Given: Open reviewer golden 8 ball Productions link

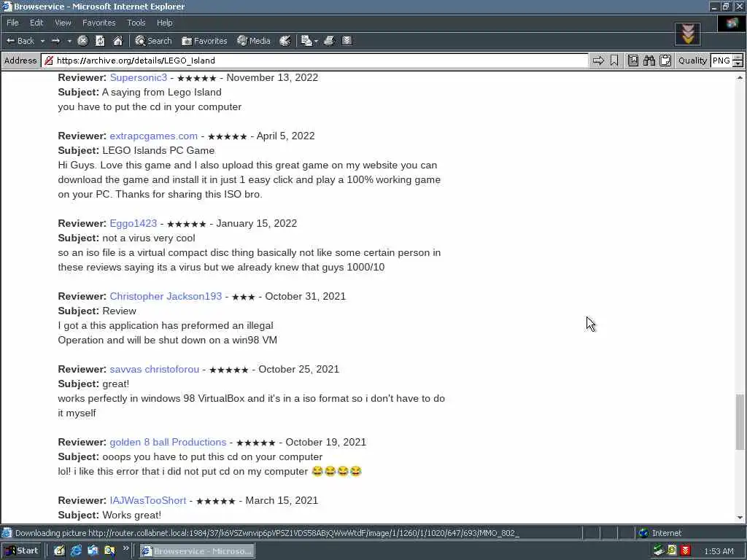Looking at the screenshot, I should [168, 442].
